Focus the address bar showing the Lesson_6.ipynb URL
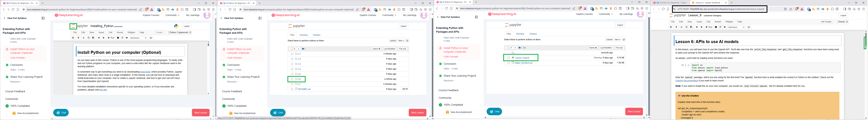 719,9
